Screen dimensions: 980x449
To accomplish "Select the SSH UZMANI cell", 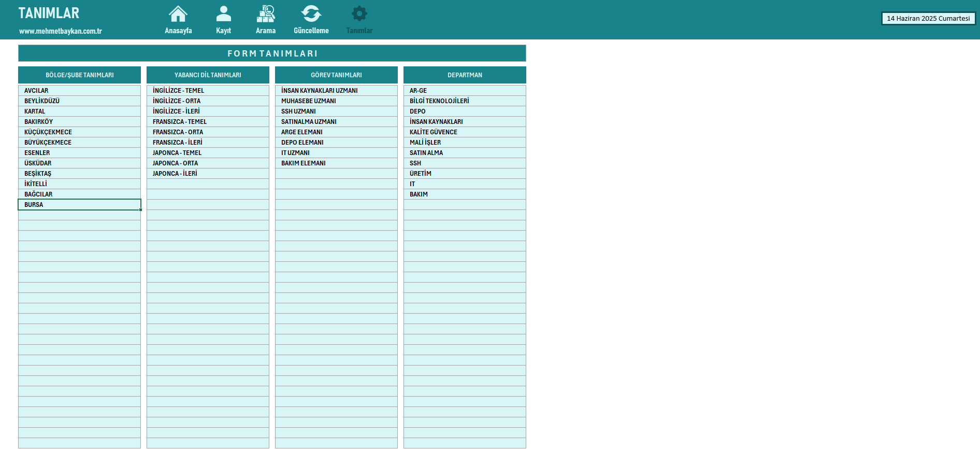I will [x=336, y=111].
